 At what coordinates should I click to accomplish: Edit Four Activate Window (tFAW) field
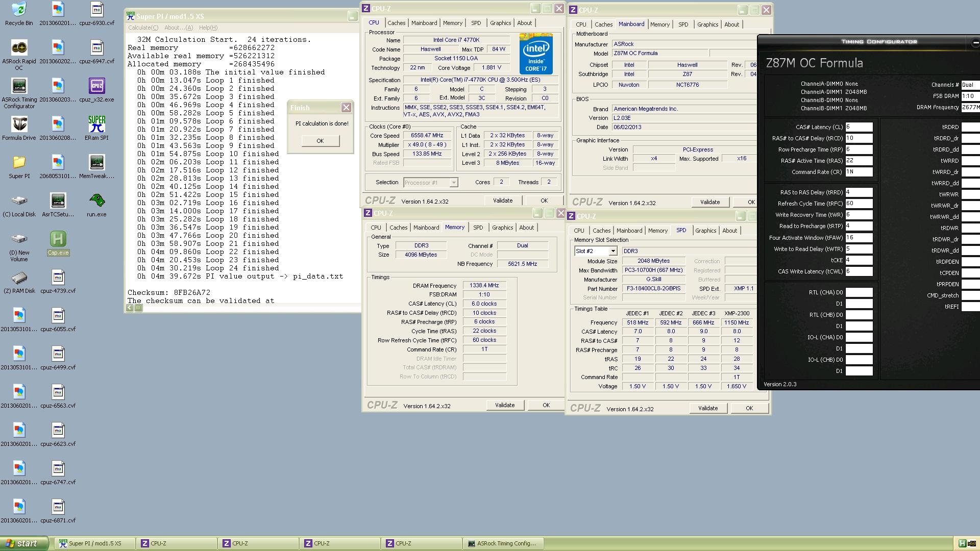(x=859, y=237)
